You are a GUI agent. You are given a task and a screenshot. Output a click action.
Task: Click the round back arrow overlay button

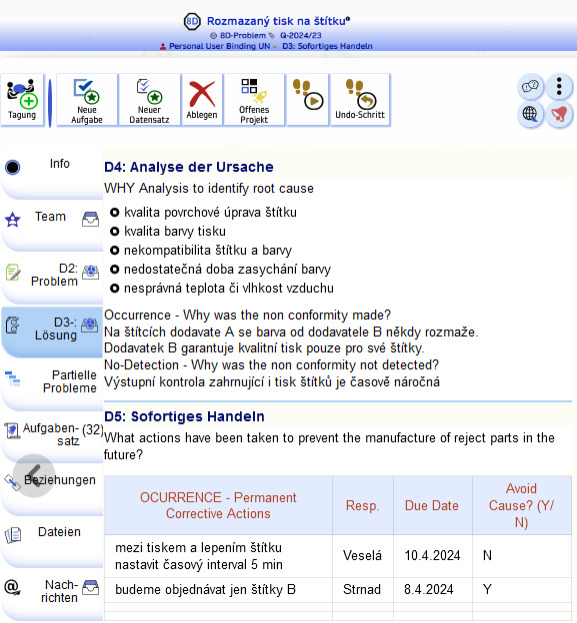click(34, 476)
